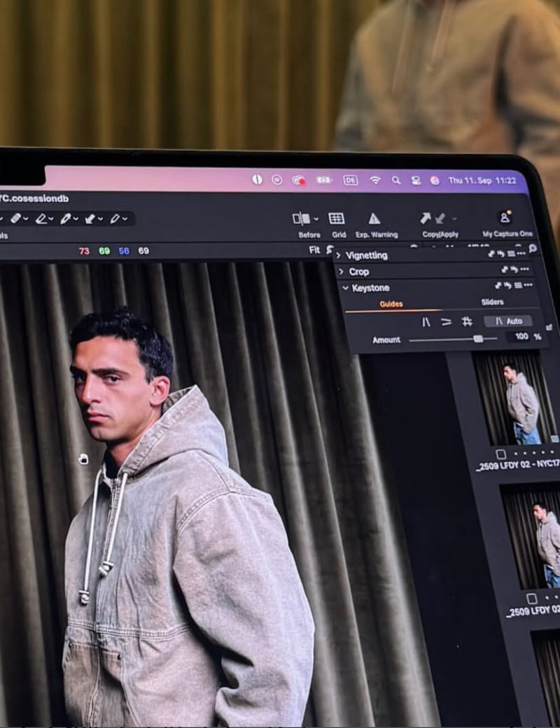This screenshot has width=560, height=728.
Task: Toggle the Before comparison view icon
Action: tap(301, 218)
